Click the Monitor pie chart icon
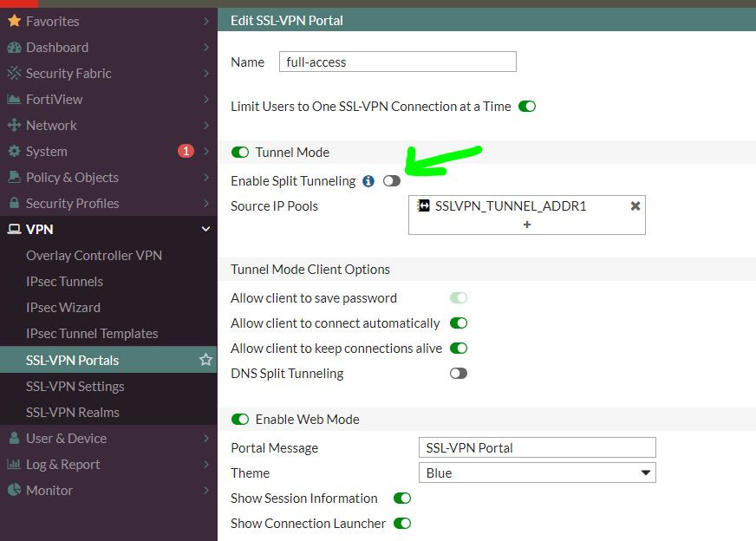This screenshot has height=541, width=756. click(x=15, y=490)
